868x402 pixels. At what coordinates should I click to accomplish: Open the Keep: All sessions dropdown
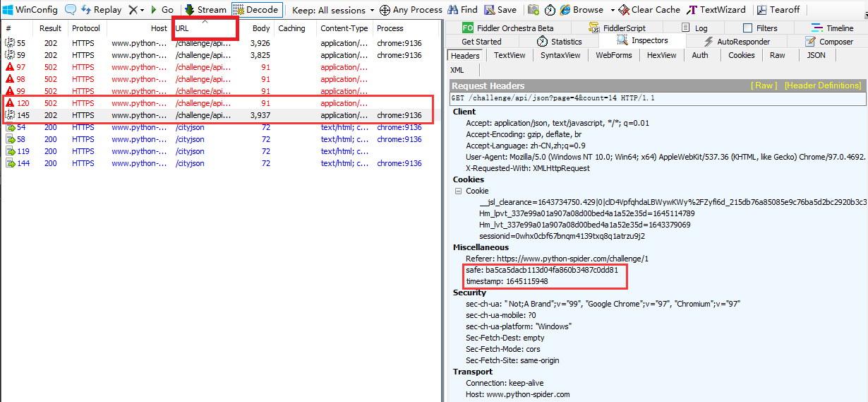(x=333, y=10)
